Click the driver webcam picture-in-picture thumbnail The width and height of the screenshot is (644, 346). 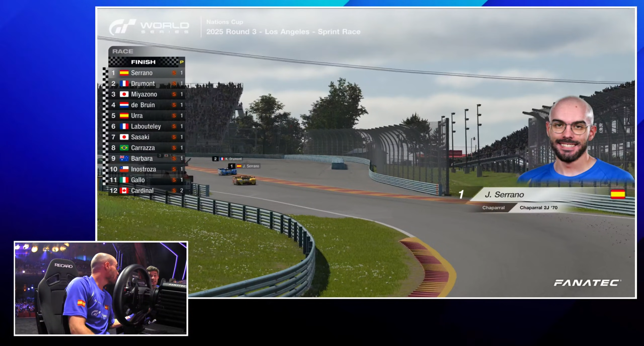click(101, 288)
